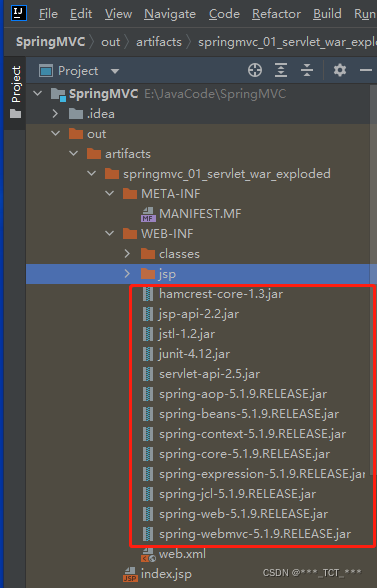
Task: Select the MANIFEST.MF file icon
Action: coord(148,214)
